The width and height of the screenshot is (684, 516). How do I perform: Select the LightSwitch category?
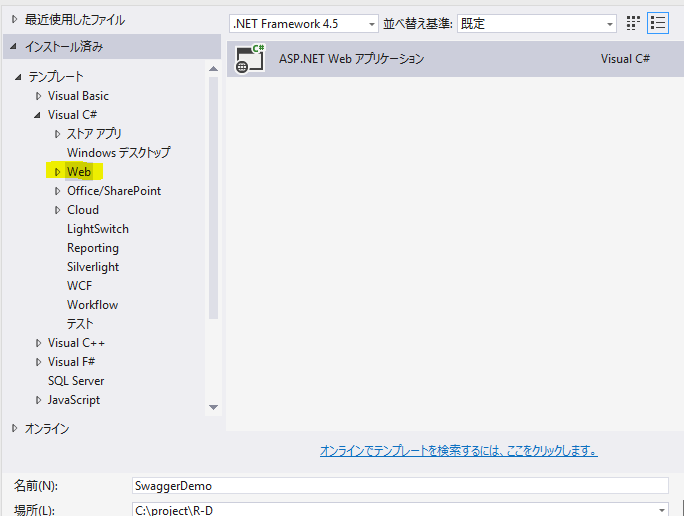[98, 229]
